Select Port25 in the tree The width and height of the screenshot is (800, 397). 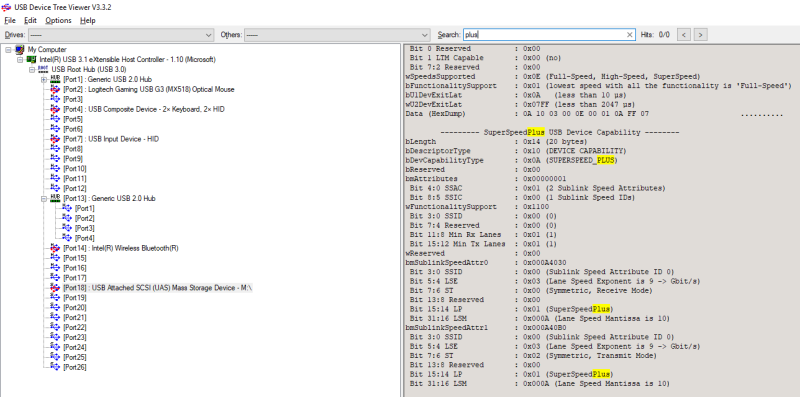tap(74, 357)
